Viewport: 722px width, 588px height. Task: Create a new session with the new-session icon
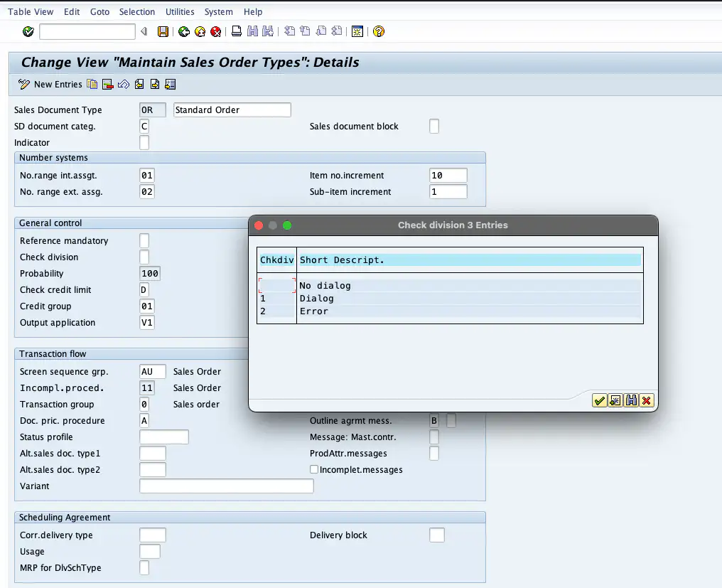pos(356,31)
